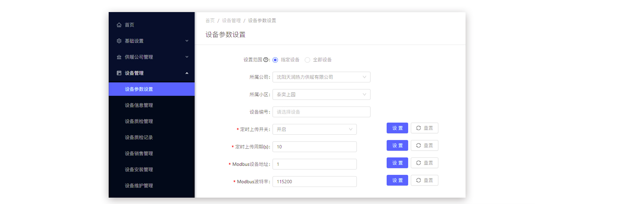
Task: Click the 重置 refresh icon for 定时上传开关
Action: [x=418, y=128]
